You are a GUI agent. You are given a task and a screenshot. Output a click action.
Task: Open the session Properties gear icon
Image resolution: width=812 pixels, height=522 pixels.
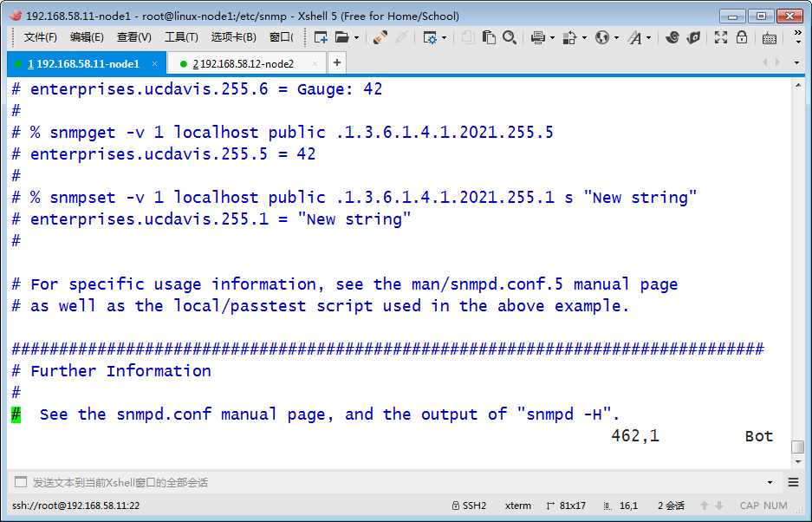coord(430,37)
